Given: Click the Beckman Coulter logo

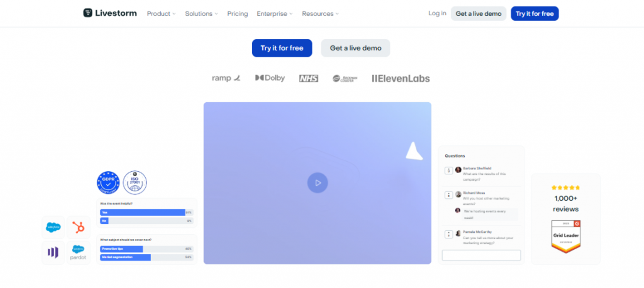Looking at the screenshot, I should tap(345, 79).
